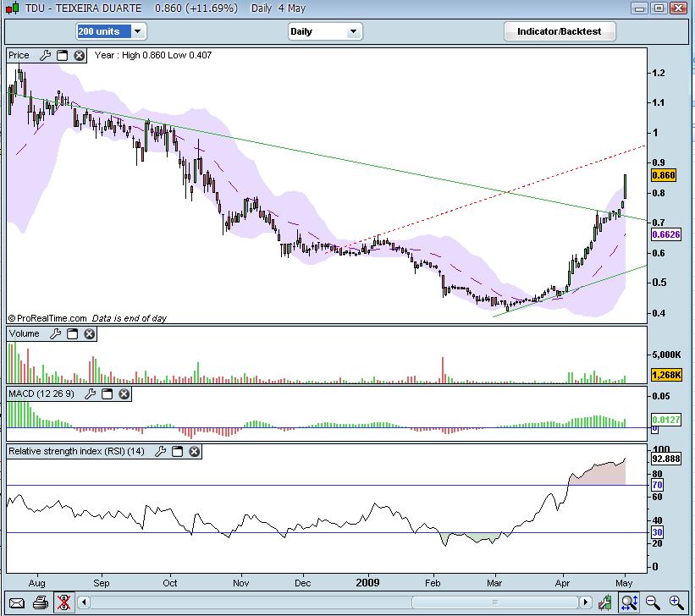Maximize the MACD panel via window icon

pyautogui.click(x=107, y=393)
